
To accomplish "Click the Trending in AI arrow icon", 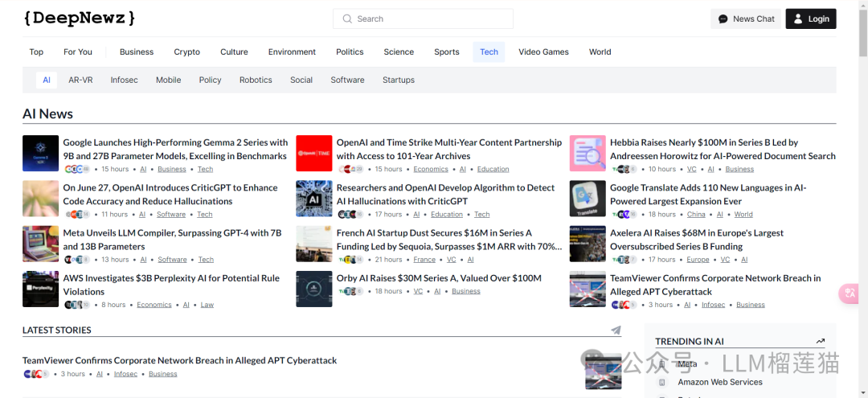I will tap(821, 342).
